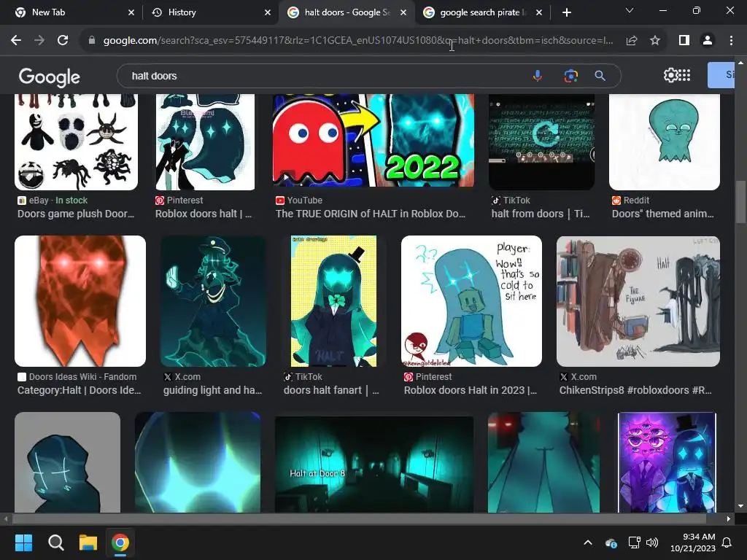This screenshot has height=560, width=747.
Task: Open doors halt fanart TikTok link
Action: tap(331, 391)
